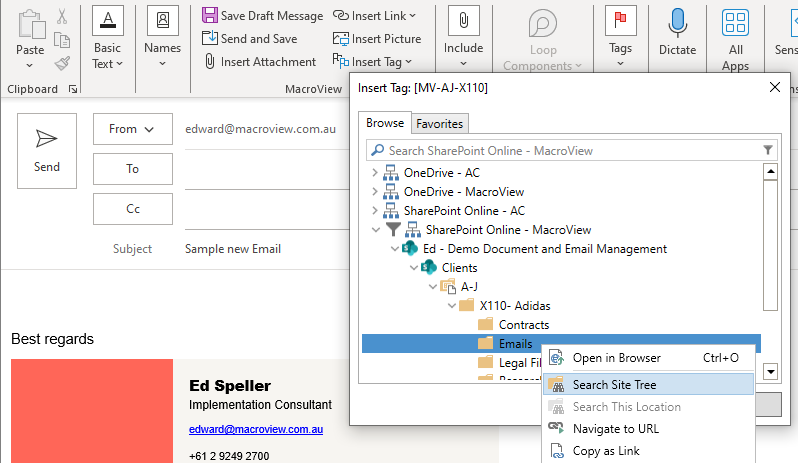Viewport: 798px width, 463px height.
Task: Click Insert Picture
Action: point(377,39)
